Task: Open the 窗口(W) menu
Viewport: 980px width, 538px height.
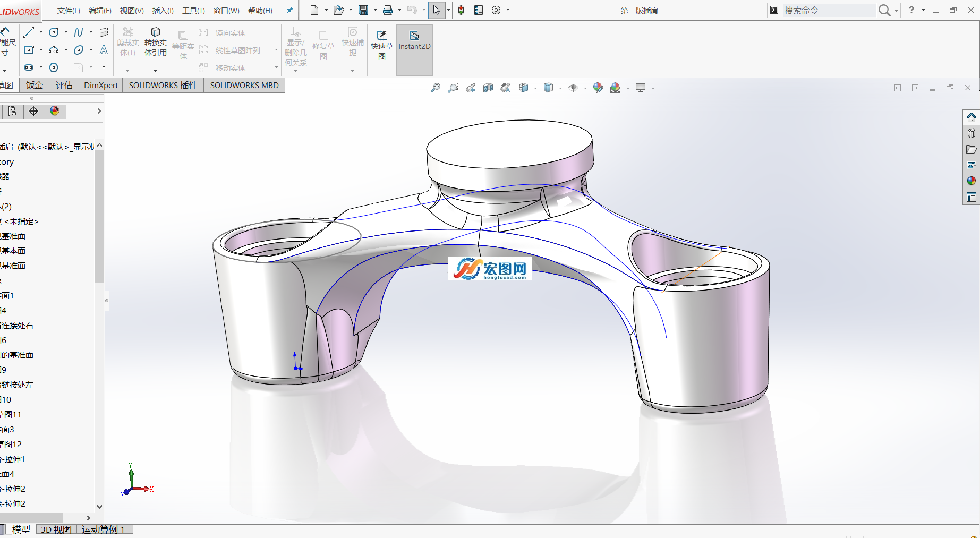Action: 226,11
